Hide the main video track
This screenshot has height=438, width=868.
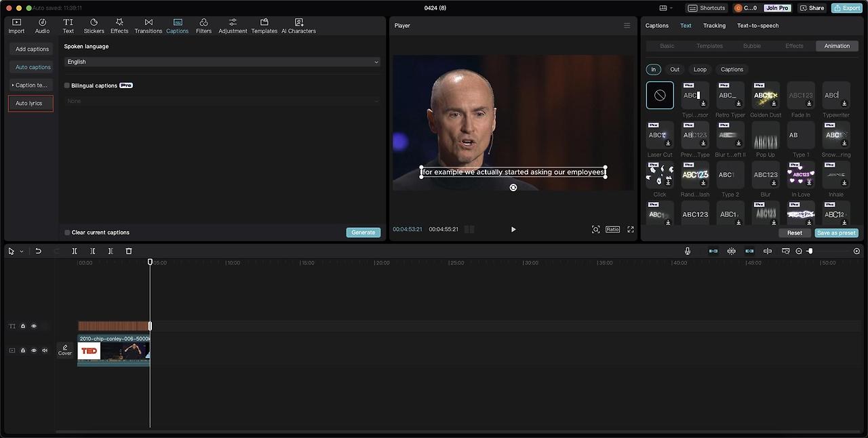(x=34, y=351)
